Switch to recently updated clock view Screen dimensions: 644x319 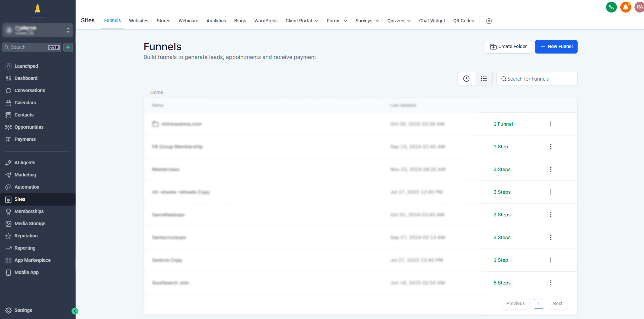point(466,79)
